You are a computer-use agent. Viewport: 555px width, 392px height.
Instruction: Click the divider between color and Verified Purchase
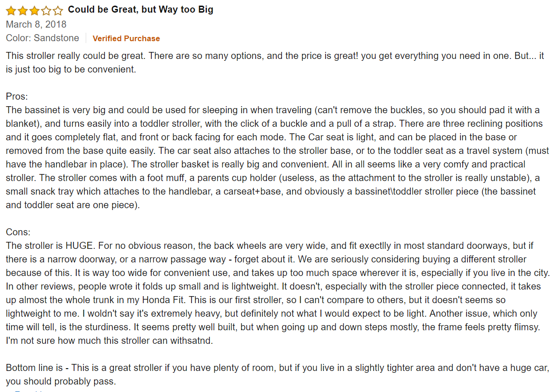coord(86,38)
